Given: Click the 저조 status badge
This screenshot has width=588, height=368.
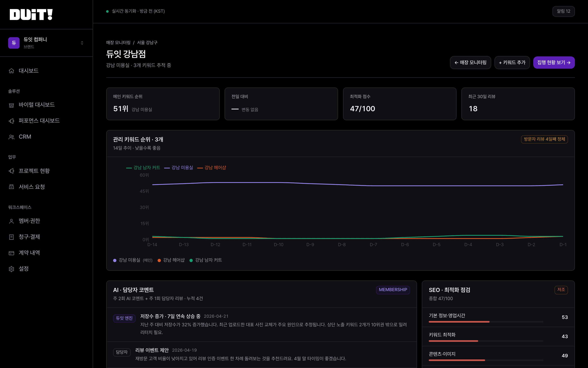Looking at the screenshot, I should (x=561, y=290).
